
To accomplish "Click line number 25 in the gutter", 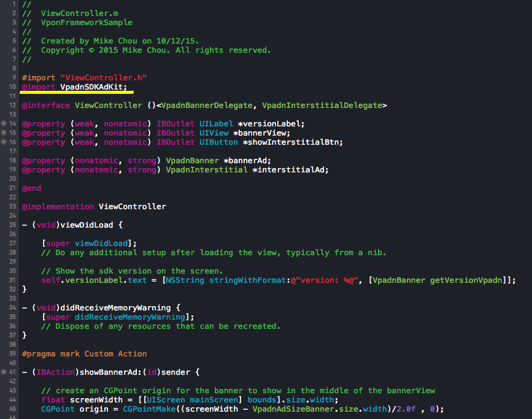I will click(12, 225).
